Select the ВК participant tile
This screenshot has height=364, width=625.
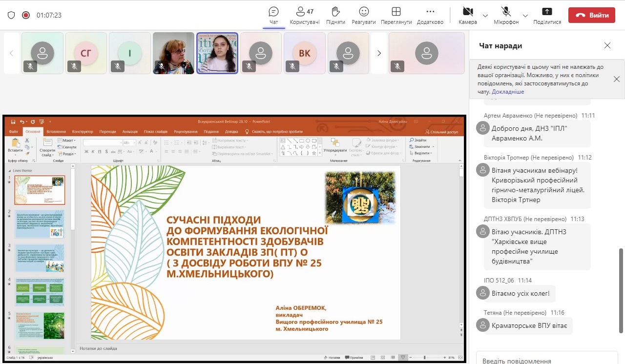(304, 53)
